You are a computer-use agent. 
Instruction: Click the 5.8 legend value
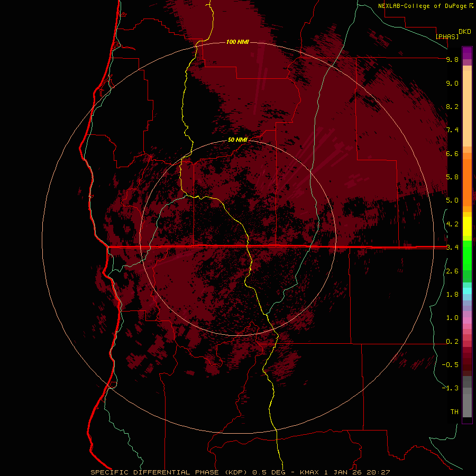[x=452, y=177]
